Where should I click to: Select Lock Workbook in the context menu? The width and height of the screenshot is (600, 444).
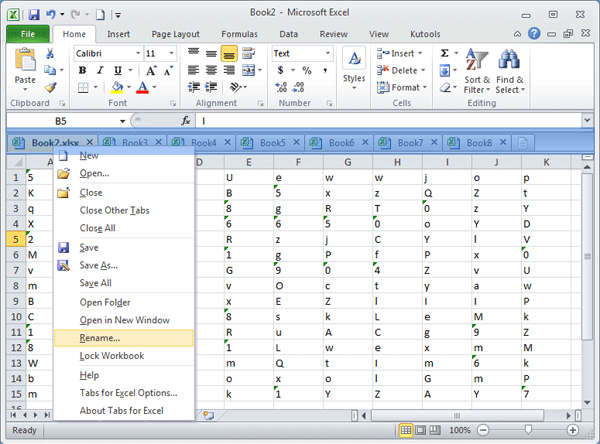[x=112, y=356]
